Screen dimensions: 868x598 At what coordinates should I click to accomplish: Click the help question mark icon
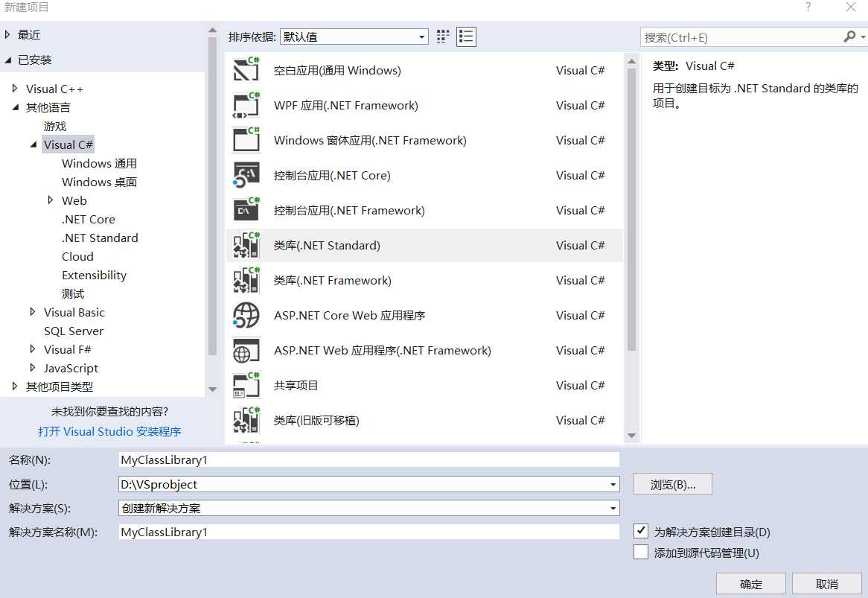(808, 7)
